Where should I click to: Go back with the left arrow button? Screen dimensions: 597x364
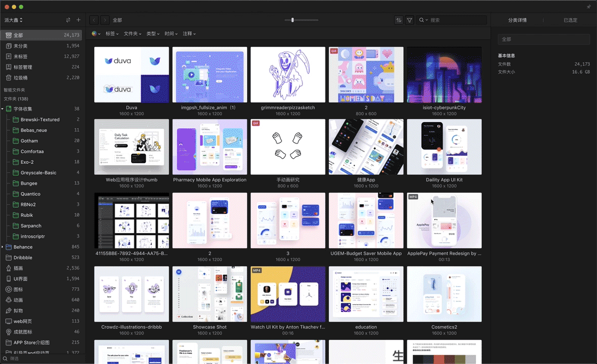(x=94, y=20)
